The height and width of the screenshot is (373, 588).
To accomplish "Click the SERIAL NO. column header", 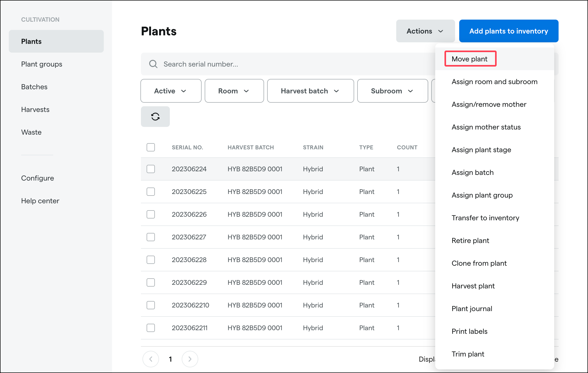I will point(187,147).
